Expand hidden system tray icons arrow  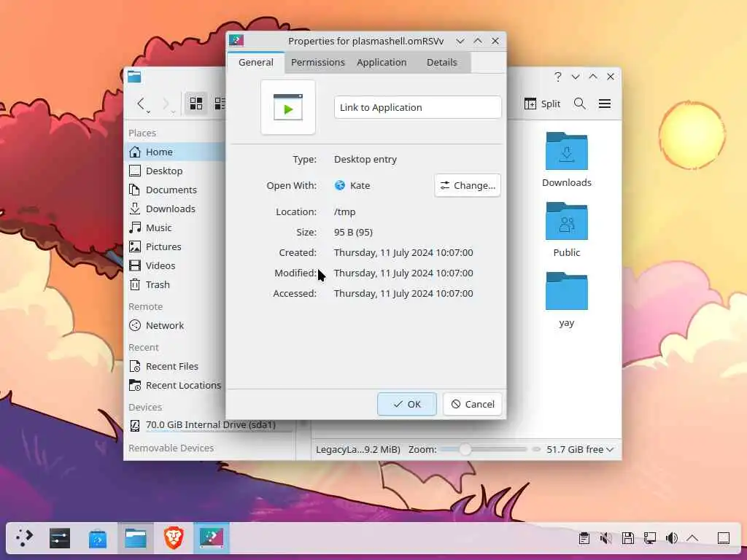(x=693, y=538)
